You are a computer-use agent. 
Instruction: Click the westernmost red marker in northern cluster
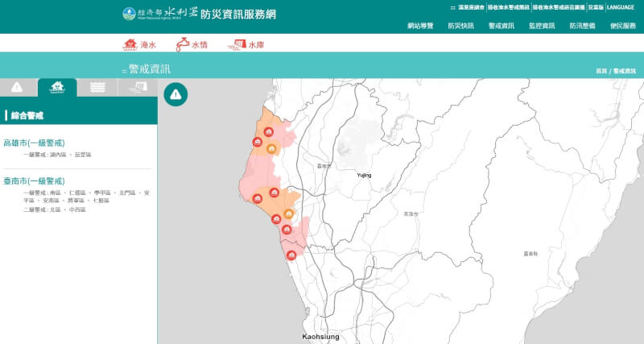coord(258,142)
